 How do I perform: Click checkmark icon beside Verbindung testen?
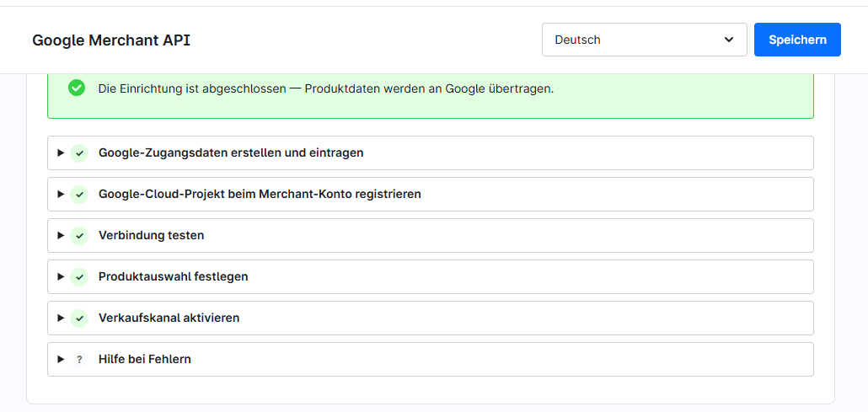[x=79, y=235]
